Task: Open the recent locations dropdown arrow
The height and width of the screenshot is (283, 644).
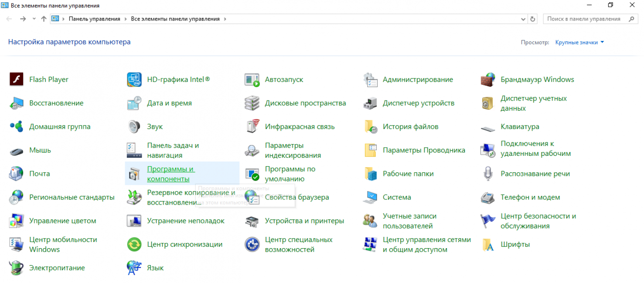Action: coord(34,19)
